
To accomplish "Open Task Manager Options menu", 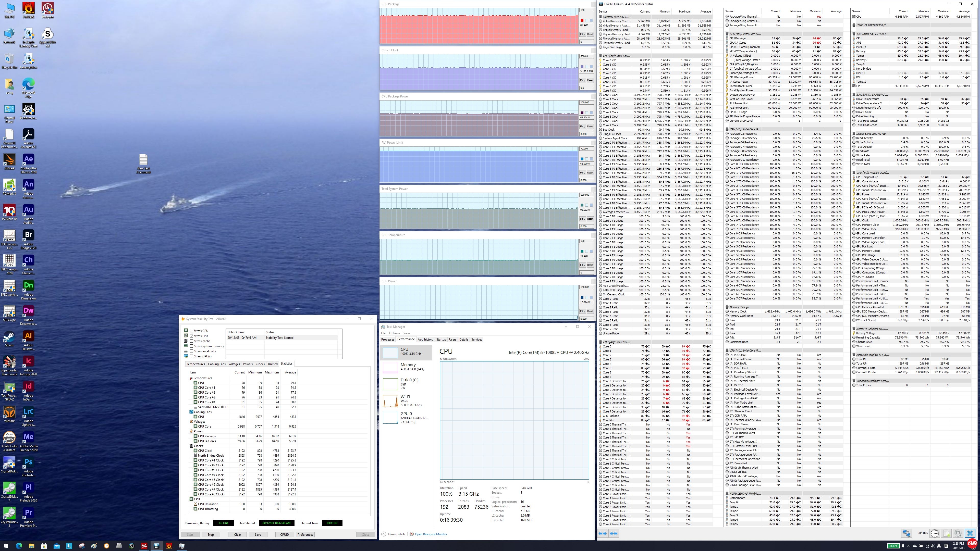I will point(394,333).
